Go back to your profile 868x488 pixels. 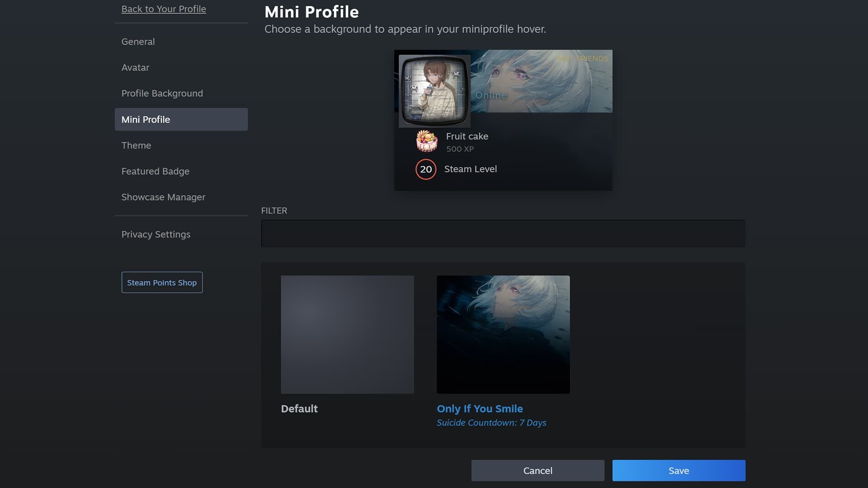pos(164,9)
